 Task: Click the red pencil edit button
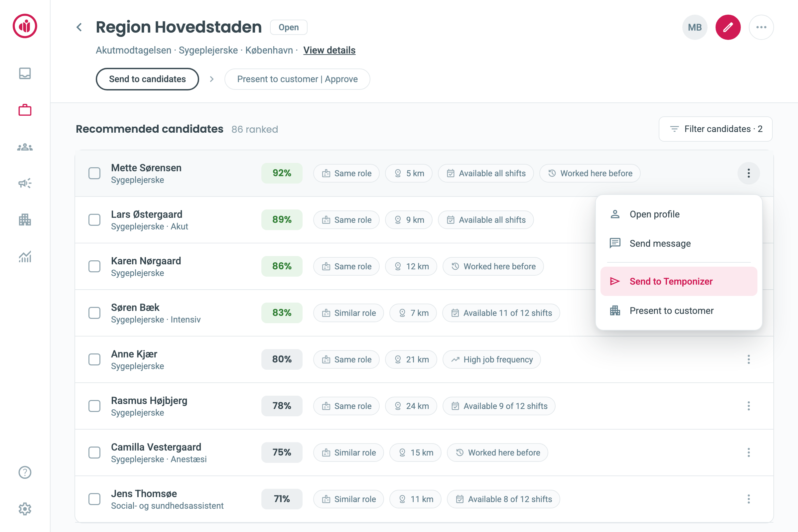coord(728,27)
